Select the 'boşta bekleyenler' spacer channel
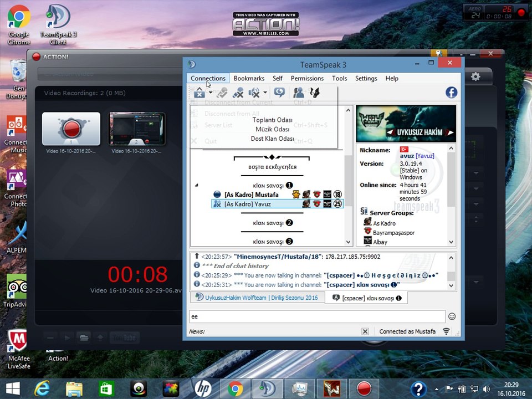The width and height of the screenshot is (532, 399). tap(272, 167)
